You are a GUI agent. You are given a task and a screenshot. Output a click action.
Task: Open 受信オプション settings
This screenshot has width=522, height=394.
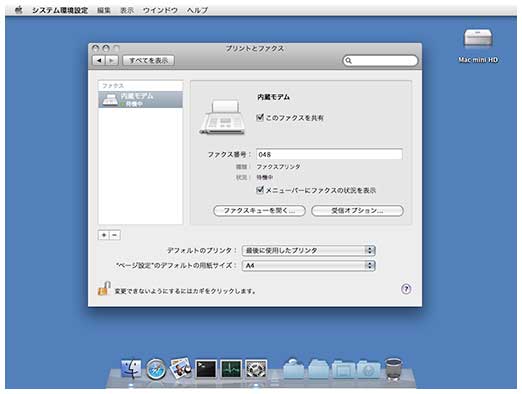[357, 211]
